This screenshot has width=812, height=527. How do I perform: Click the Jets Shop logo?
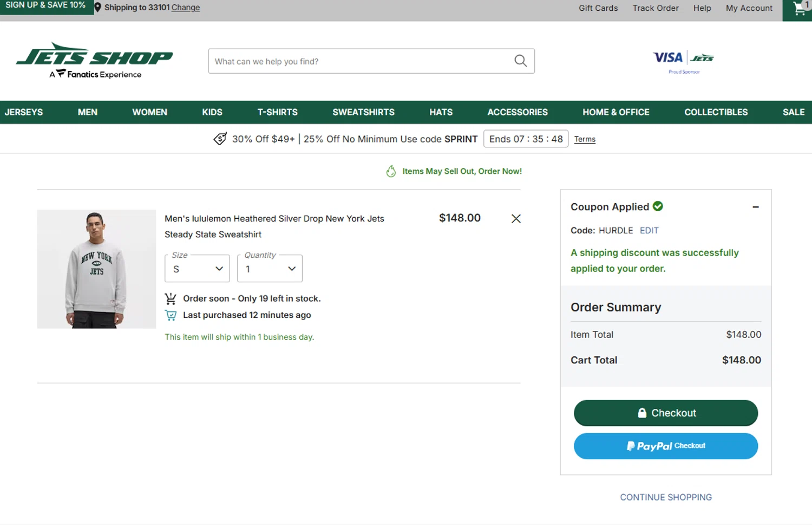pyautogui.click(x=95, y=61)
